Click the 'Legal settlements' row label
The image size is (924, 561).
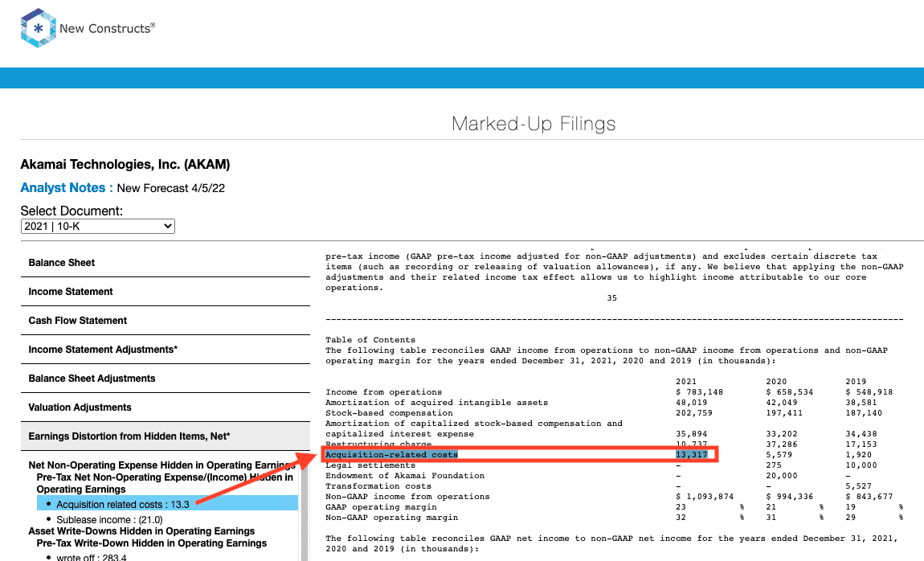click(370, 465)
